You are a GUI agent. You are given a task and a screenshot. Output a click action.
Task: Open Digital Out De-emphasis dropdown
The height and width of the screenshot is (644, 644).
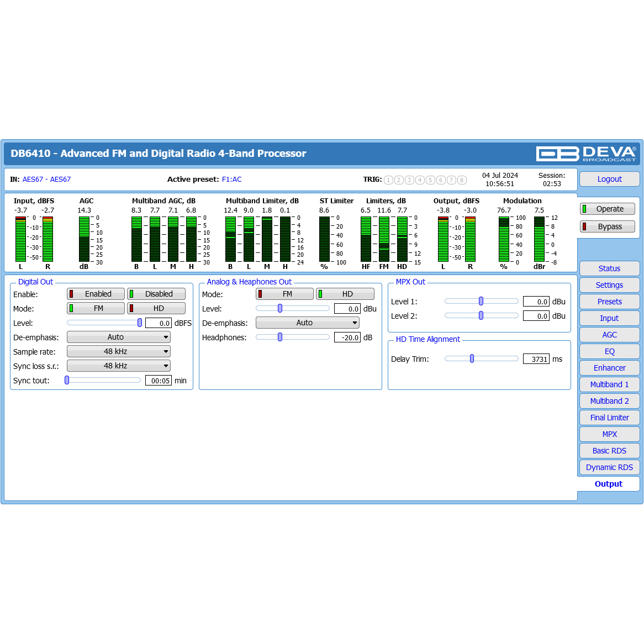click(119, 337)
